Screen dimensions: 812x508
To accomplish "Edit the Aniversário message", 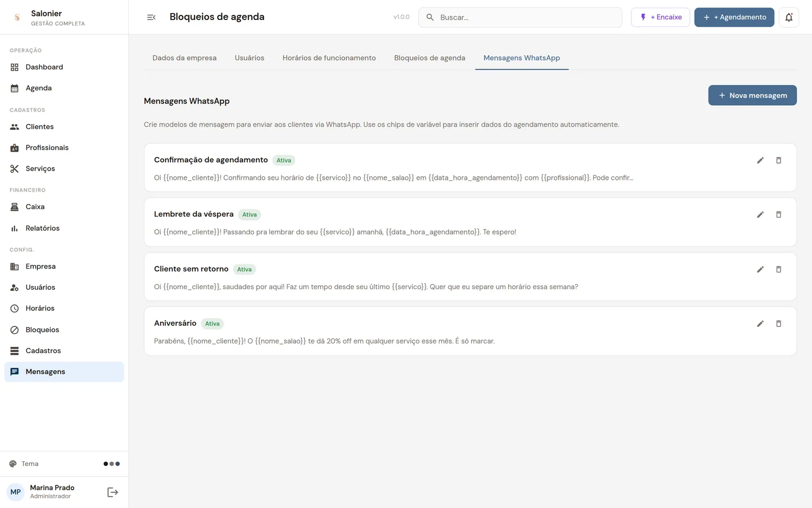I will (x=760, y=324).
